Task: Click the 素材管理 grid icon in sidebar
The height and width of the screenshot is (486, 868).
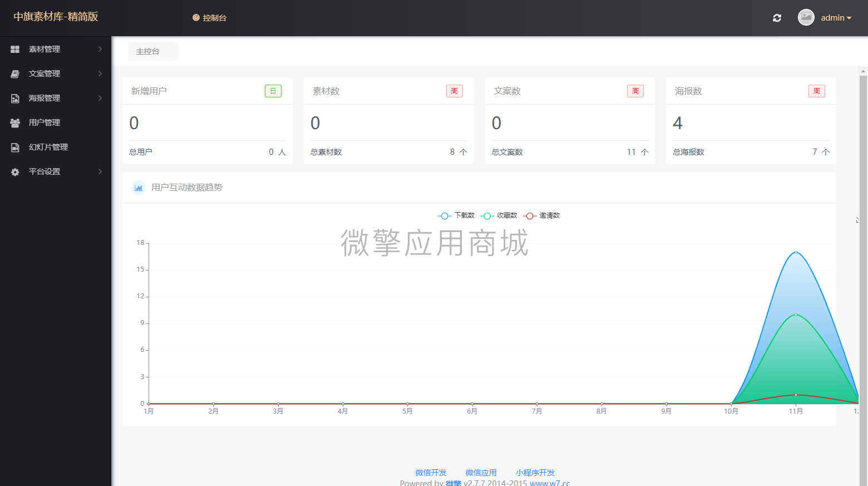Action: [x=15, y=49]
